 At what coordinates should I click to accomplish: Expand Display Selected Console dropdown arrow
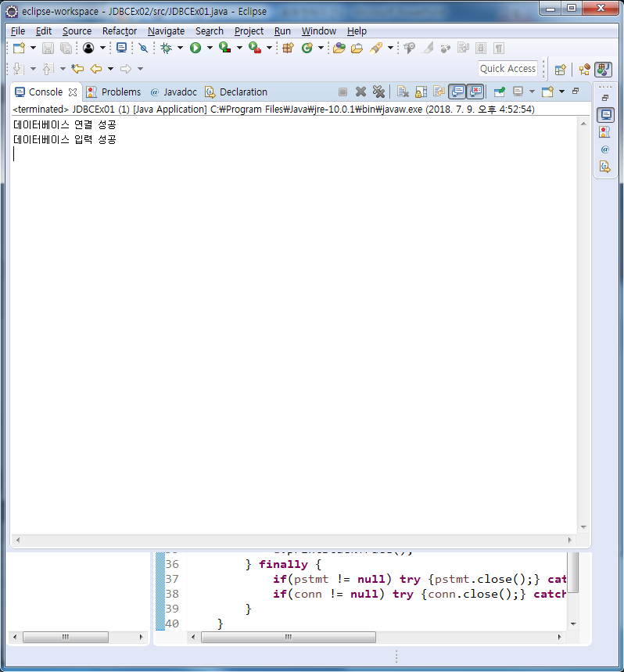532,92
